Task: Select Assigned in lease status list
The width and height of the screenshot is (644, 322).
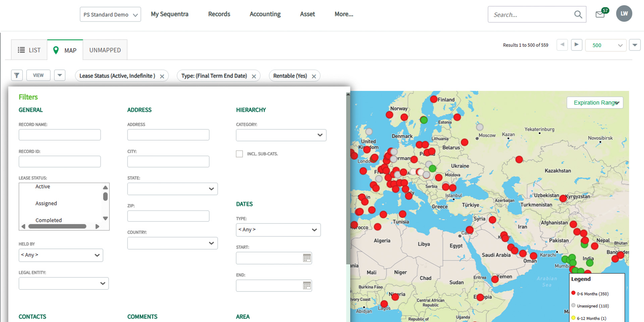Action: click(x=46, y=203)
